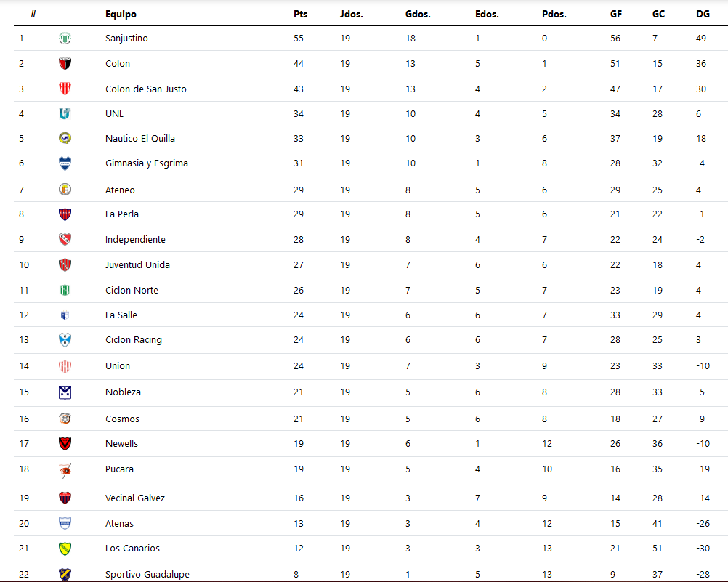Click the Newells team crest
The width and height of the screenshot is (728, 582).
(65, 444)
